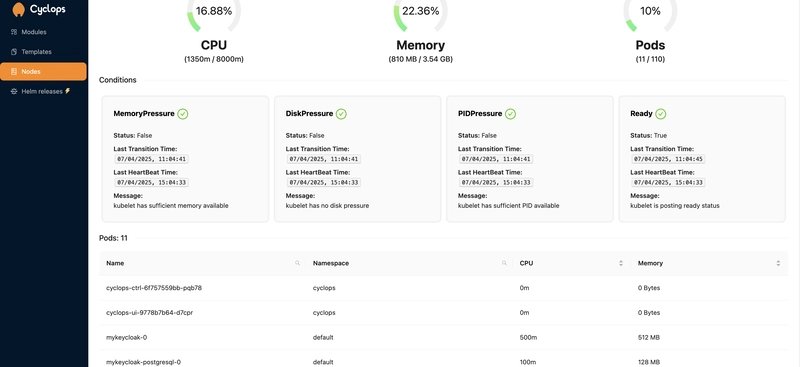Click the 100m CPU value
The height and width of the screenshot is (367, 800).
point(528,362)
